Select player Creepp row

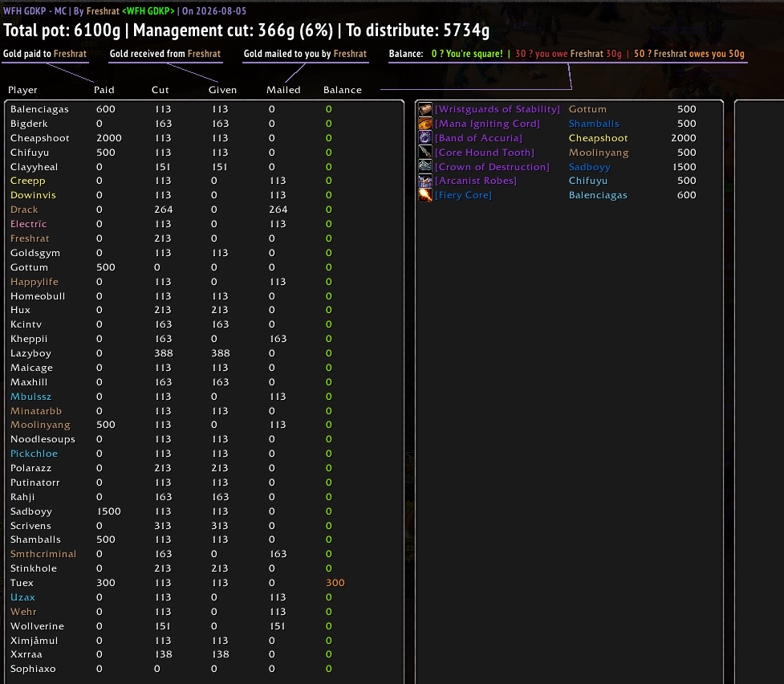click(204, 181)
